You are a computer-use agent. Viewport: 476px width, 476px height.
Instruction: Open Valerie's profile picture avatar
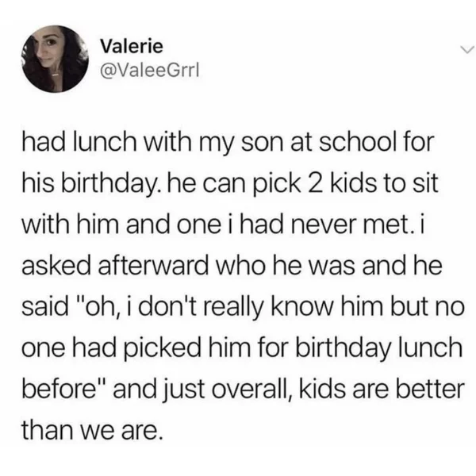click(56, 59)
